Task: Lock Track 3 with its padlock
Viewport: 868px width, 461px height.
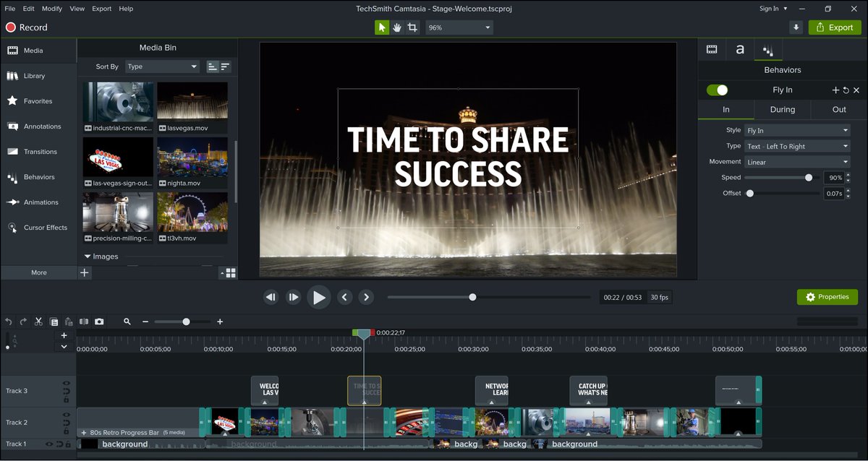Action: pos(66,400)
